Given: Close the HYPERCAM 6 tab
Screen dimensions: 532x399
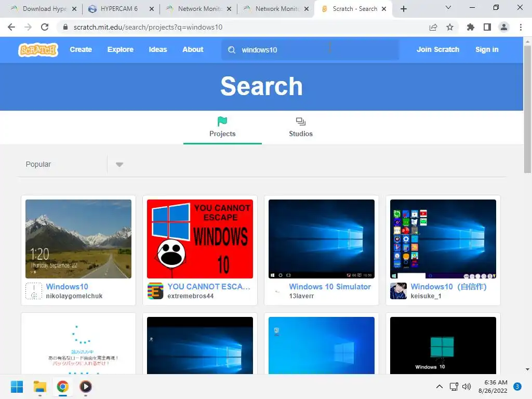Looking at the screenshot, I should point(152,9).
